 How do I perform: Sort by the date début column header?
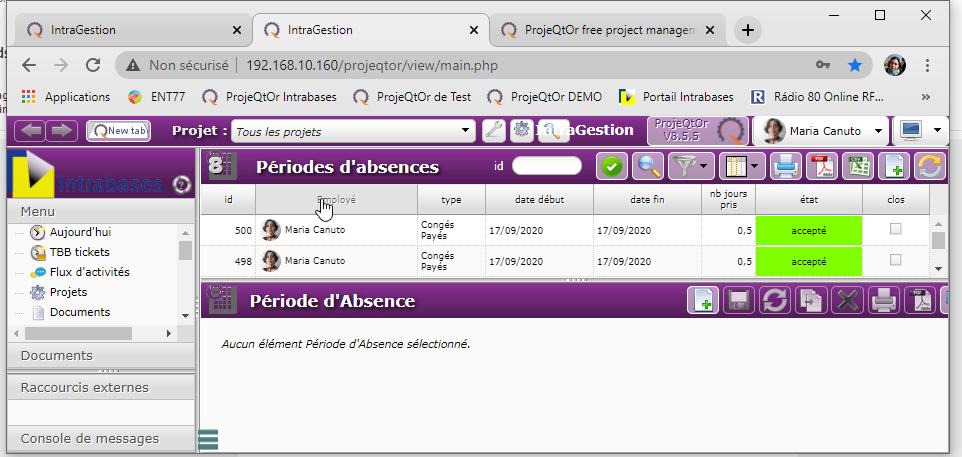[x=539, y=199]
